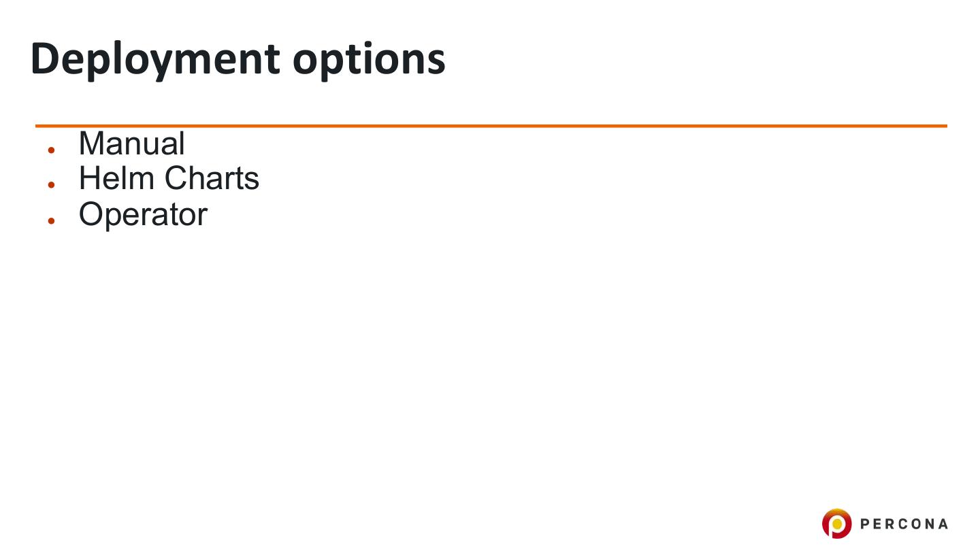Screen dimensions: 980x551
Task: Click the yellow center of Percona logo
Action: [x=837, y=523]
